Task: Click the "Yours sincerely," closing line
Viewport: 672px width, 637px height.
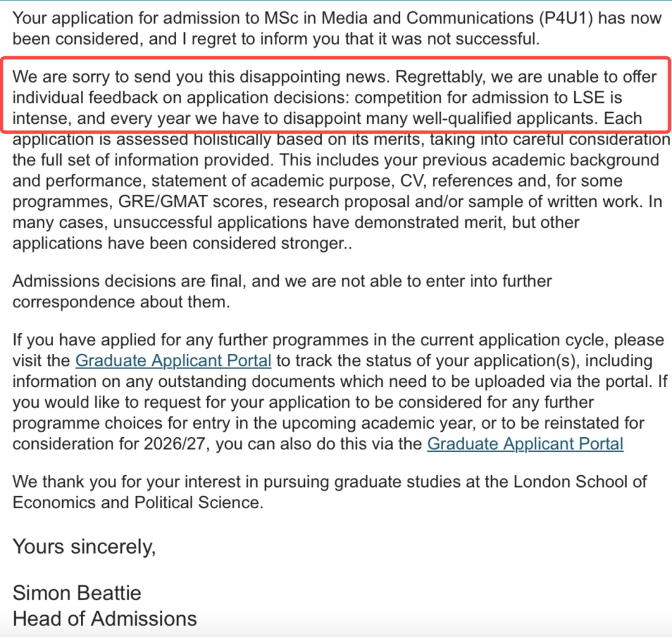Action: click(84, 546)
